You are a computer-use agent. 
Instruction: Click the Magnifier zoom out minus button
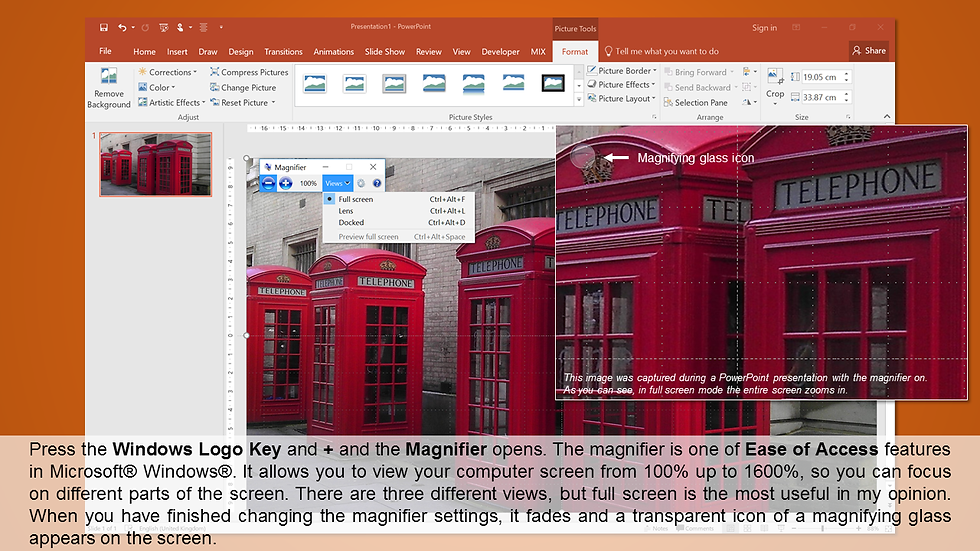point(268,183)
